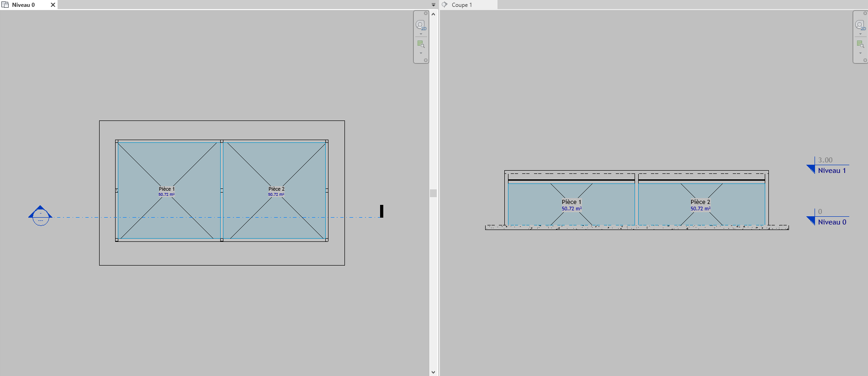Expand zoom options dropdown in Niveau 0 view

(x=421, y=53)
